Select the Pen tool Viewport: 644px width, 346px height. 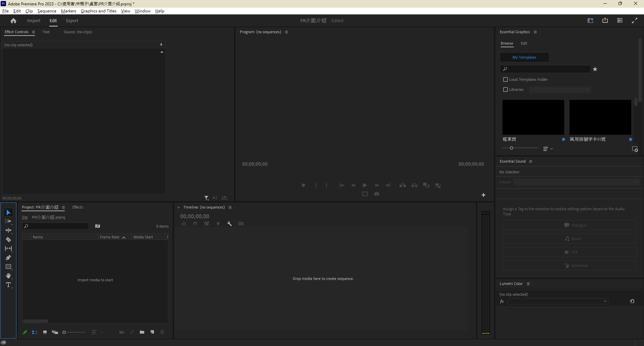click(8, 258)
